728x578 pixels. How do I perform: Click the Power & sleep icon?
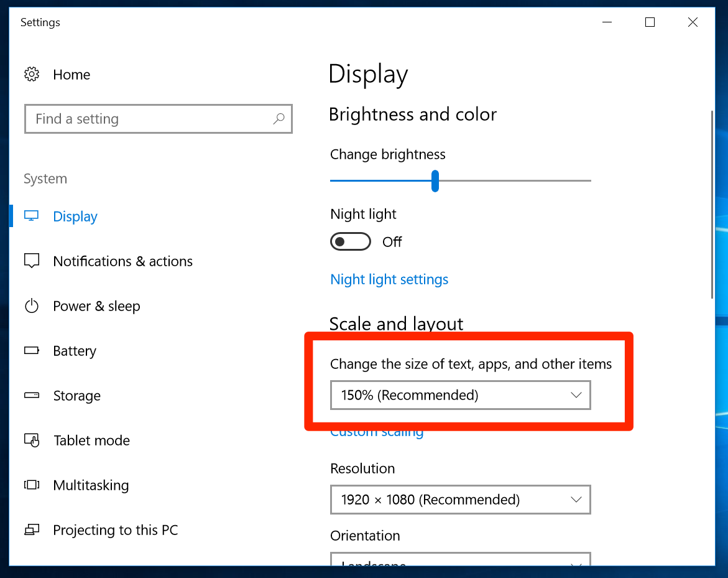tap(32, 305)
